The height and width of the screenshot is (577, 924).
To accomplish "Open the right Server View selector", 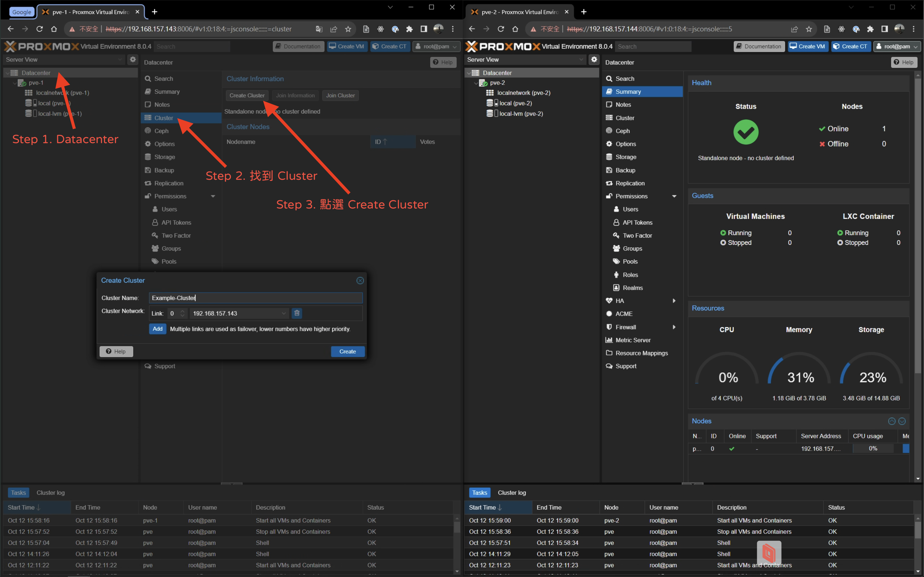I will pyautogui.click(x=525, y=60).
